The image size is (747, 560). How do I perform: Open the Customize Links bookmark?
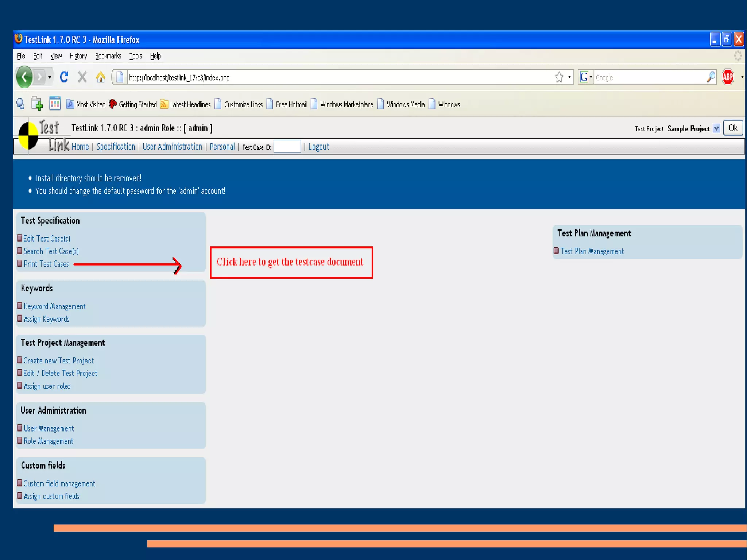(x=239, y=104)
